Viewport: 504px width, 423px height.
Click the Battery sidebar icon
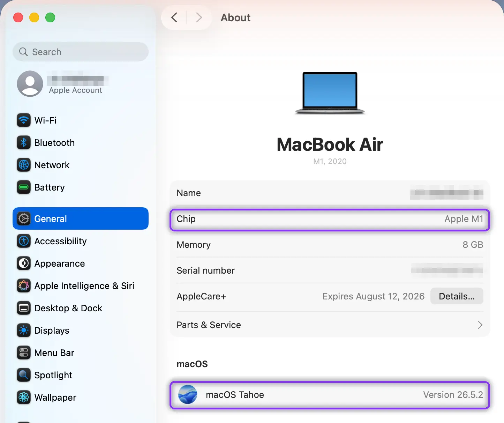click(x=24, y=187)
